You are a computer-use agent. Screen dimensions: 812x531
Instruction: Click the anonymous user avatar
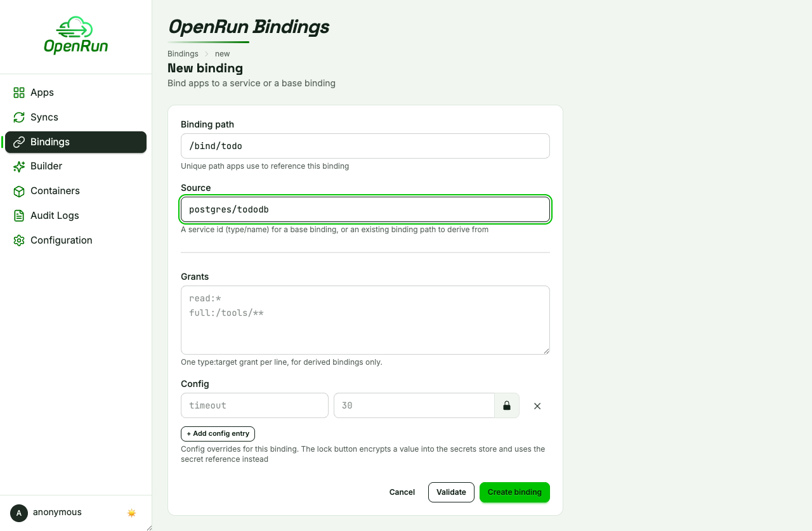[x=19, y=513]
